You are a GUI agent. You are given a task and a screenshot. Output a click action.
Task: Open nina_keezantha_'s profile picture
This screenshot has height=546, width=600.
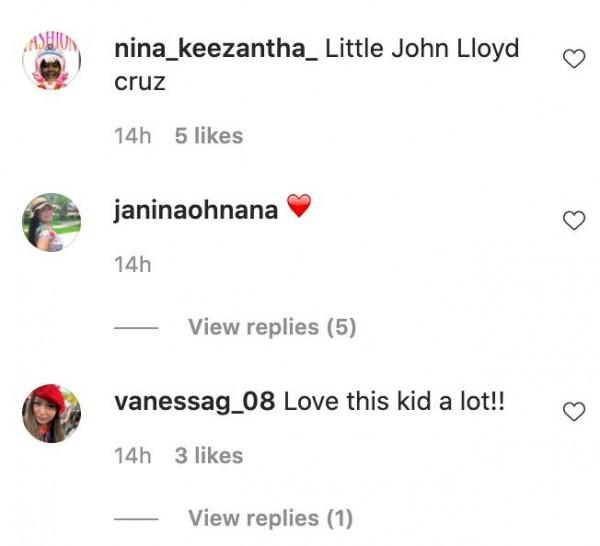[51, 63]
